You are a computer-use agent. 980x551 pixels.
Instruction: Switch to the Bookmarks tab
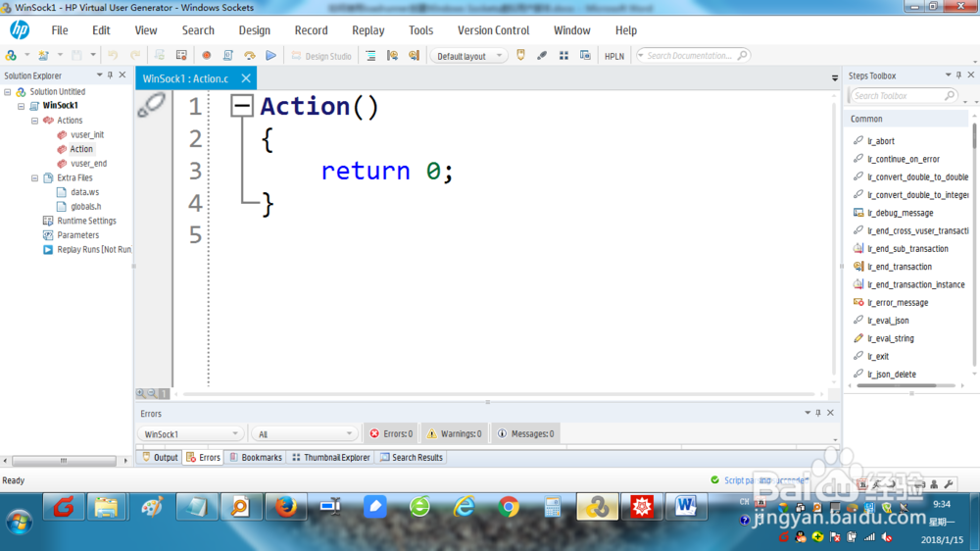[256, 457]
